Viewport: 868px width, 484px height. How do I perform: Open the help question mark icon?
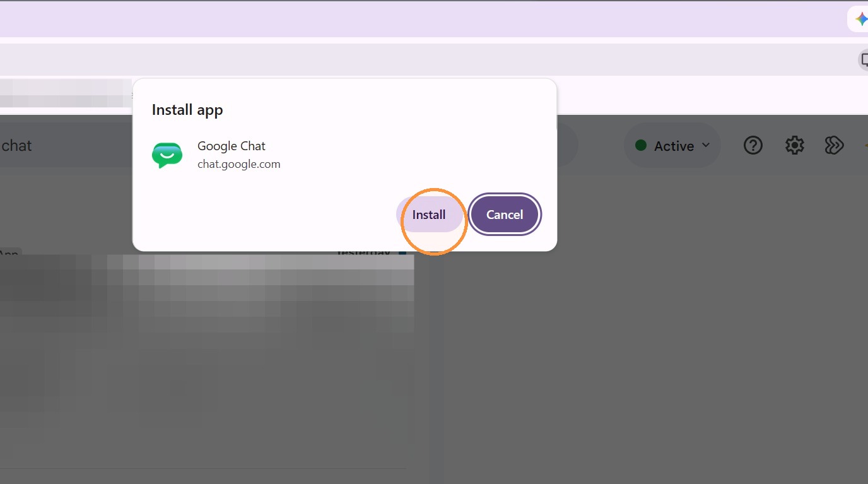753,146
